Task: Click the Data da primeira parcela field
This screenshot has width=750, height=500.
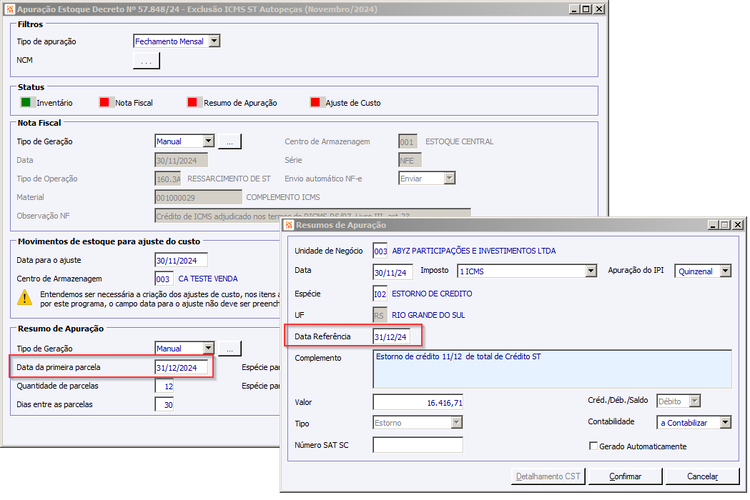Action: point(181,367)
